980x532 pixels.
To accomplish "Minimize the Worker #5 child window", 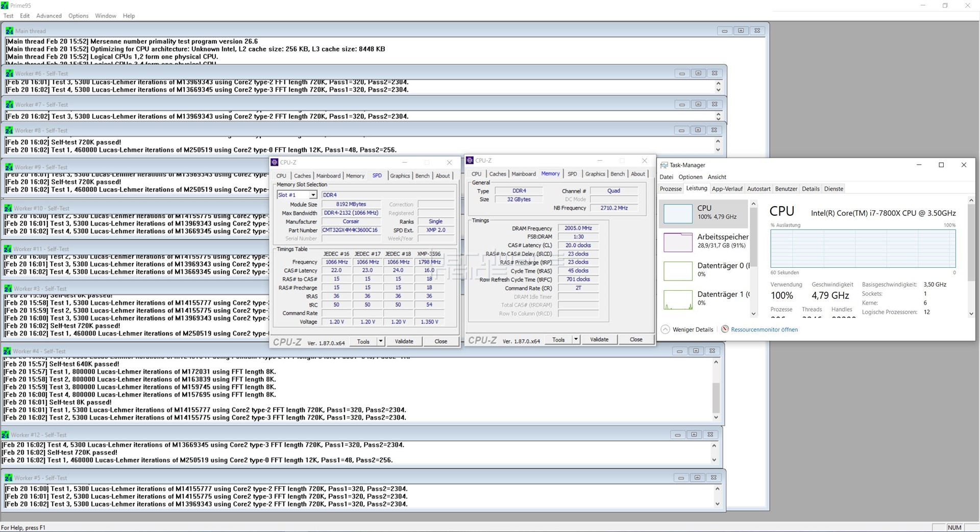I will [x=681, y=477].
